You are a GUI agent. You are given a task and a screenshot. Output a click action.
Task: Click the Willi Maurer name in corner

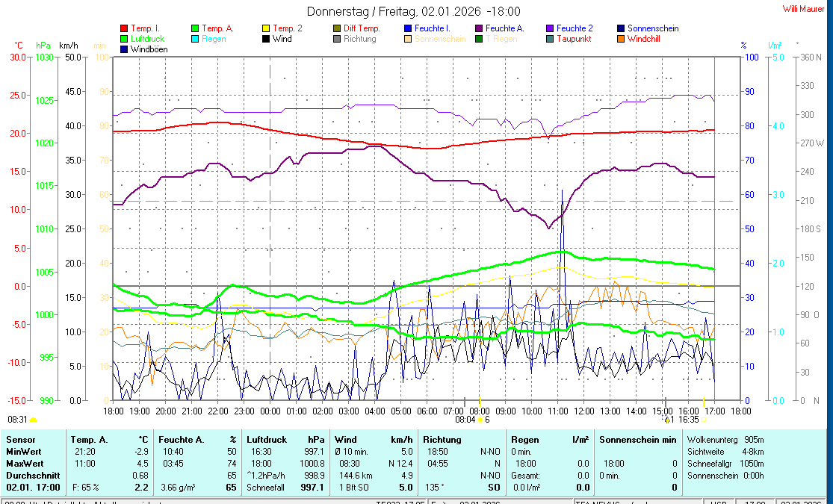point(804,9)
